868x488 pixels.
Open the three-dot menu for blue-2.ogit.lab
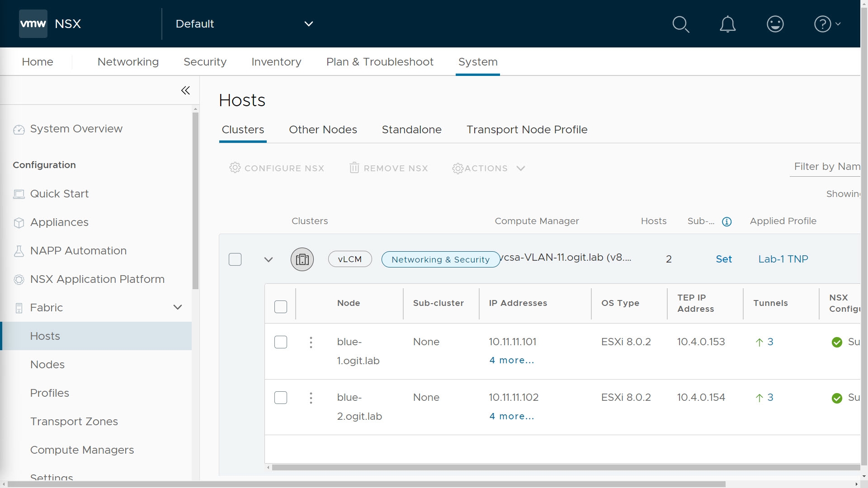pyautogui.click(x=311, y=398)
